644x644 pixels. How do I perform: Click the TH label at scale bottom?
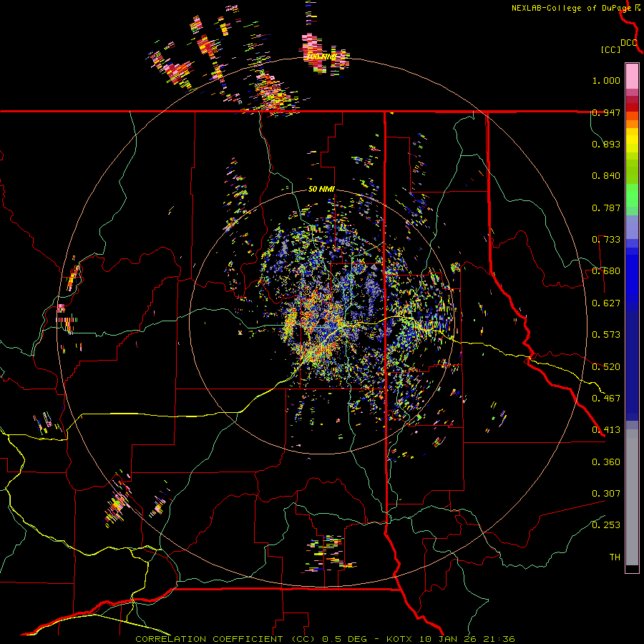[615, 557]
